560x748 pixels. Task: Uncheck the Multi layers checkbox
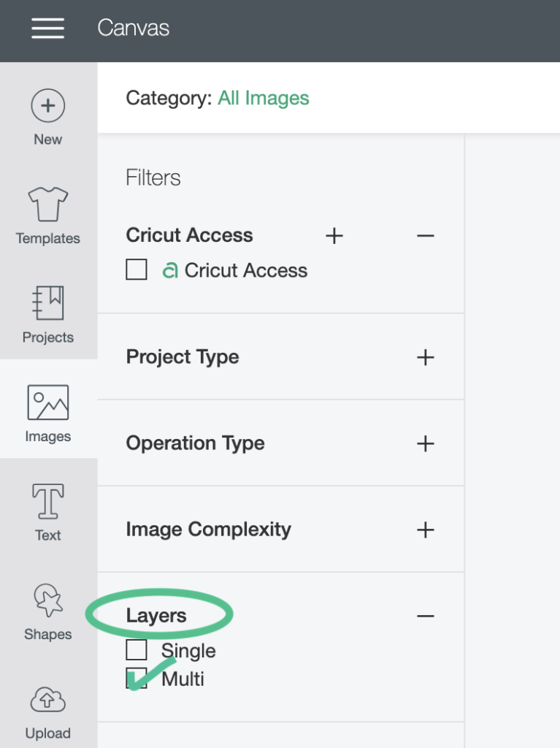pyautogui.click(x=137, y=679)
